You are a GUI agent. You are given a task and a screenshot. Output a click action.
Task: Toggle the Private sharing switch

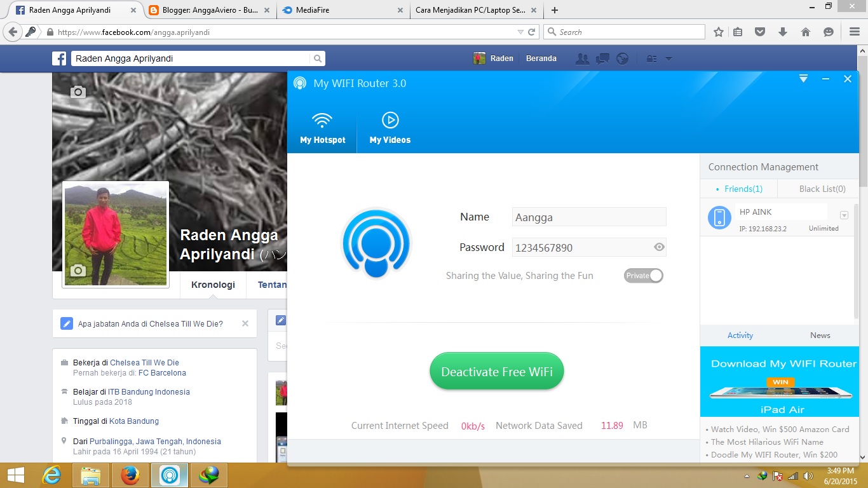tap(643, 275)
